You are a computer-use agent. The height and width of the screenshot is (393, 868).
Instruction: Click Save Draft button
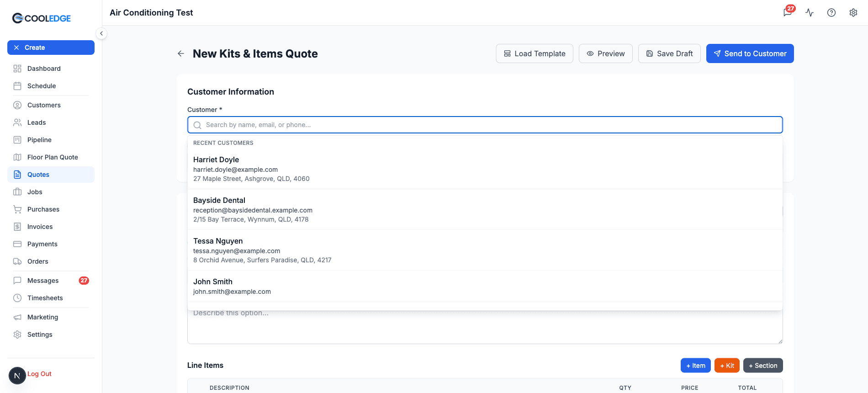click(x=669, y=53)
